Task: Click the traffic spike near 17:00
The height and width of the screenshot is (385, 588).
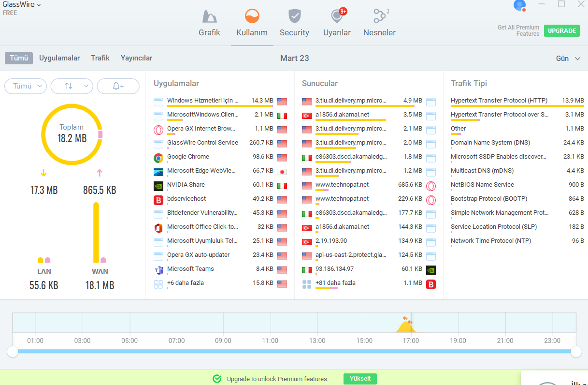Action: click(x=406, y=325)
